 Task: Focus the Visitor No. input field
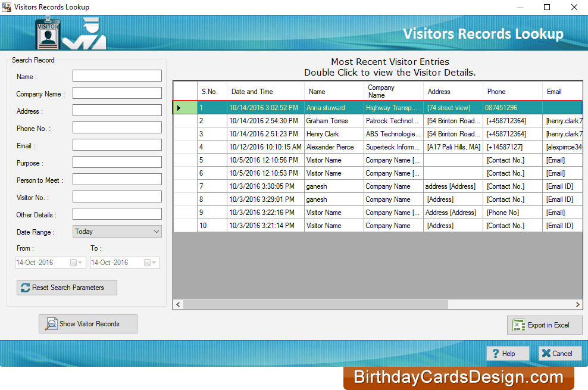point(117,196)
